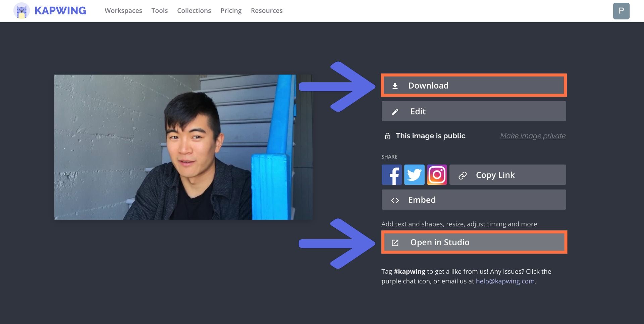Share the image on Instagram
The height and width of the screenshot is (324, 644).
(x=437, y=175)
